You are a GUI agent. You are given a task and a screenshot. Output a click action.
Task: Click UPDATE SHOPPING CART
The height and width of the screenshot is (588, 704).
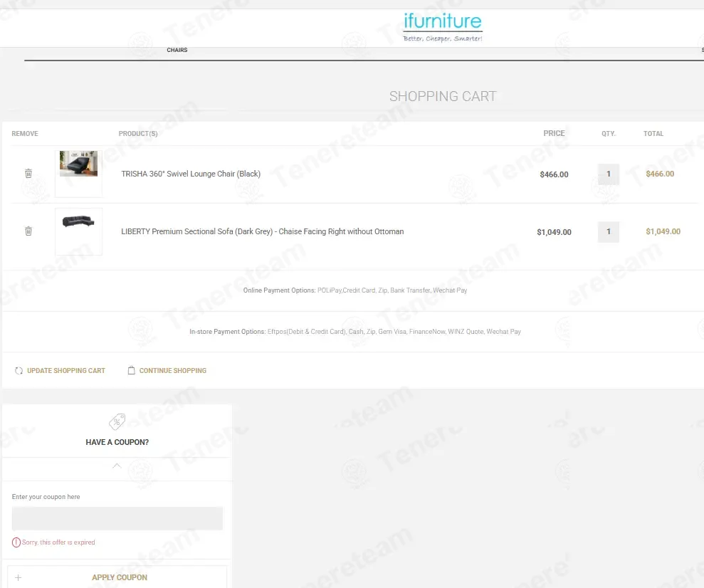pos(66,371)
